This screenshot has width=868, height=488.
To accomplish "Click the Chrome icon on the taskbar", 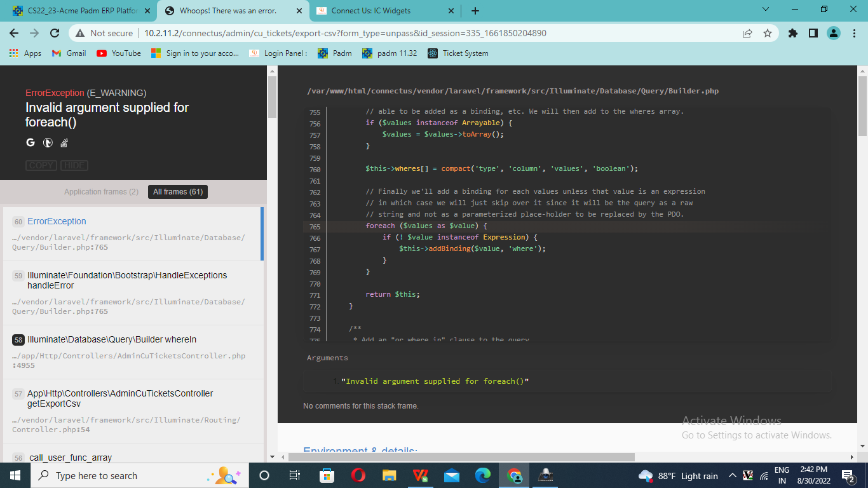I will (x=514, y=475).
